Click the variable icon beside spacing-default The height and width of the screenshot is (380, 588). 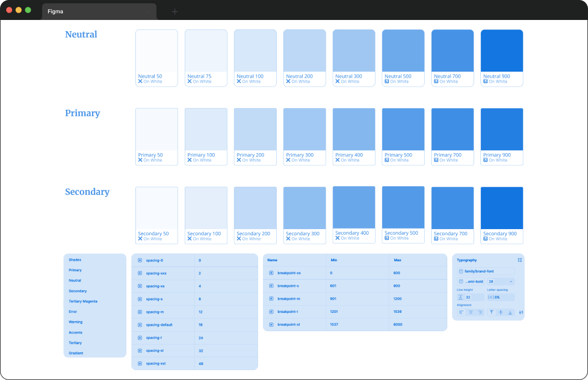(140, 325)
